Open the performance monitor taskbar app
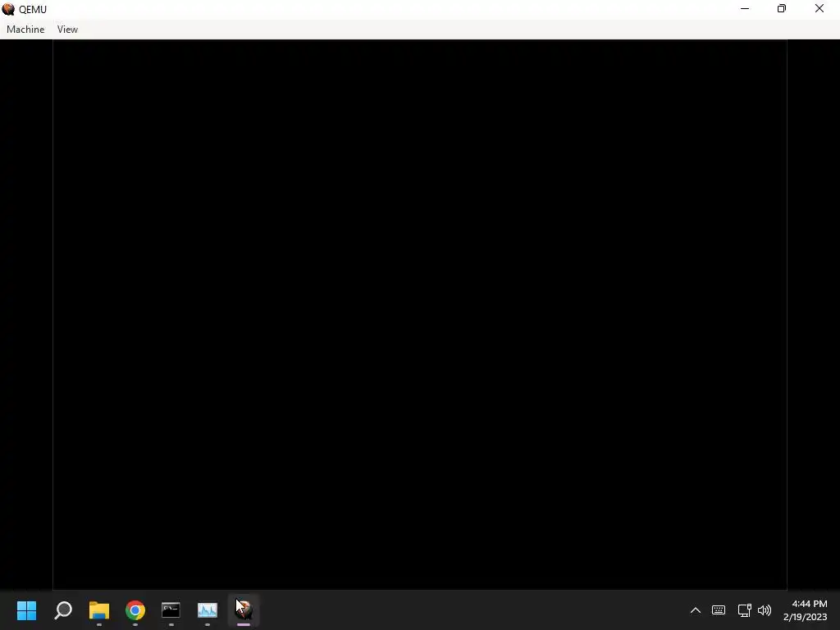This screenshot has height=630, width=840. [x=208, y=610]
